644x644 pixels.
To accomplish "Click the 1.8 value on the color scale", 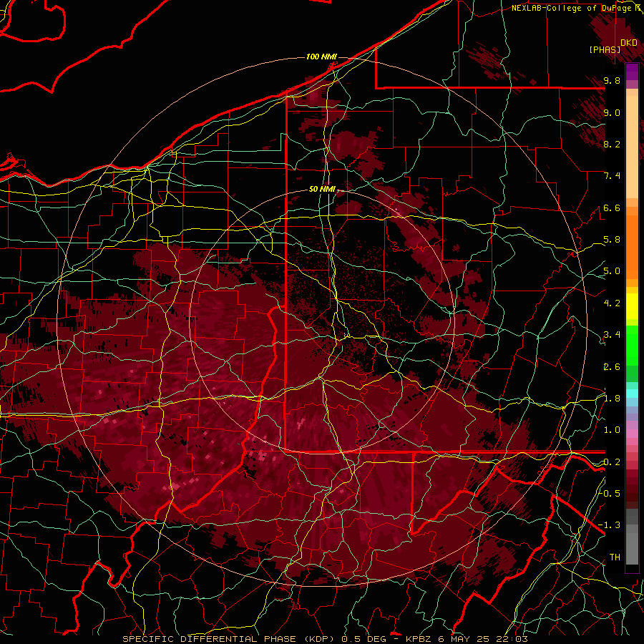I will point(612,399).
